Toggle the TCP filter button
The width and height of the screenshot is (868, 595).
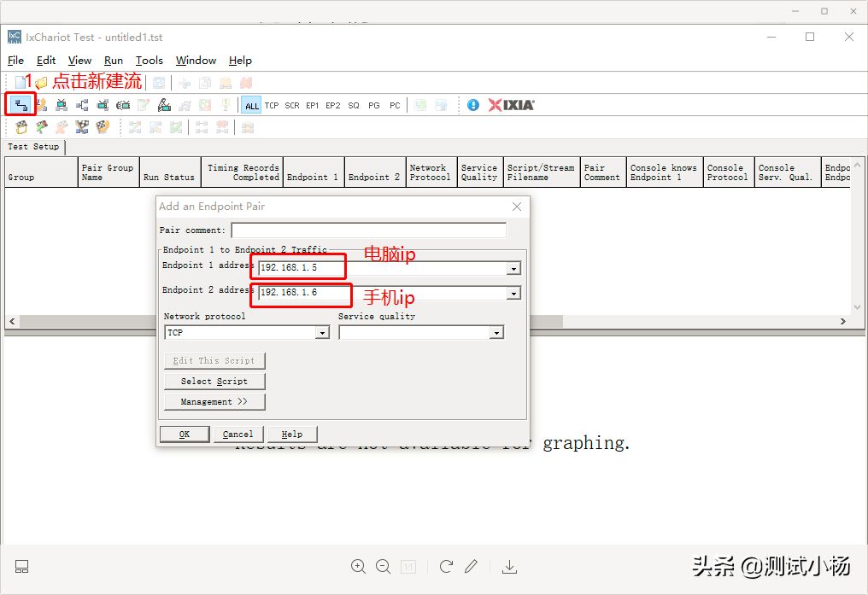coord(272,105)
